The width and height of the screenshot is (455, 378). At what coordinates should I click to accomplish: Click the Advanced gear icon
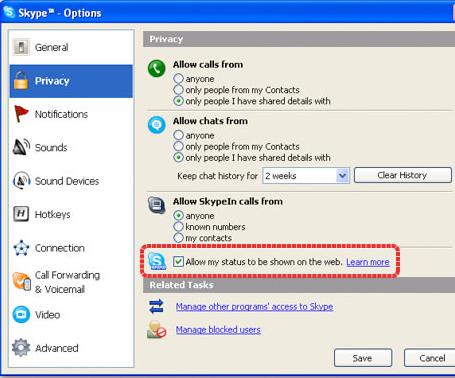pyautogui.click(x=21, y=348)
